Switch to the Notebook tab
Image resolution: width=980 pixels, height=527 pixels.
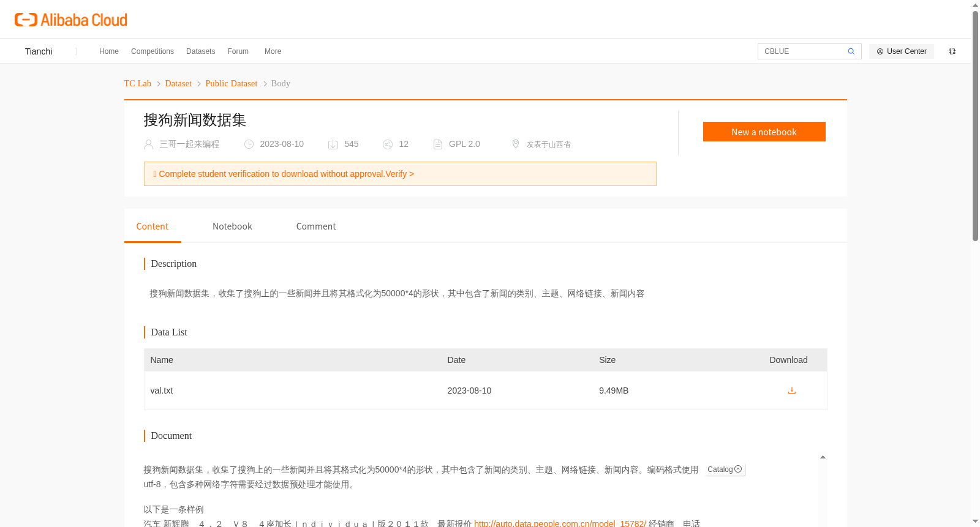[x=232, y=226]
